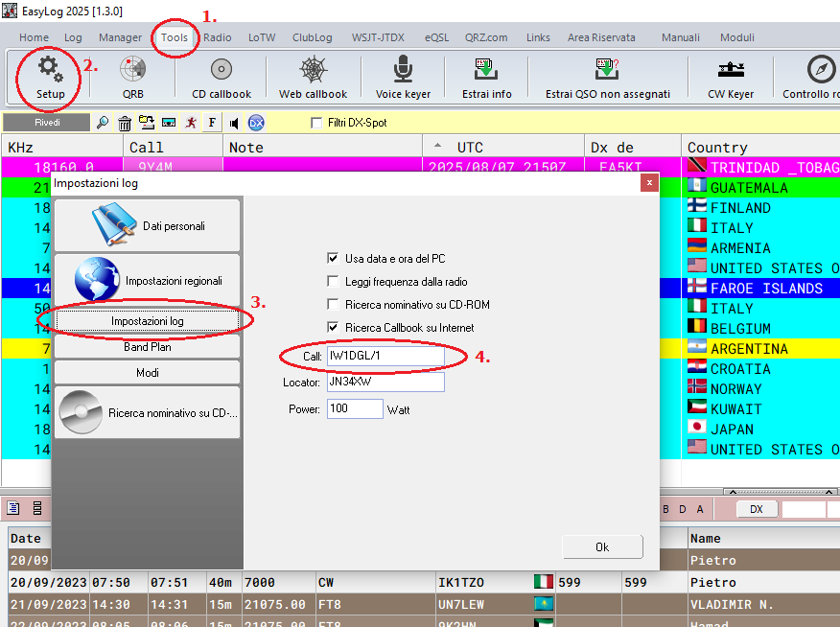
Task: Click the folder export icon in spot toolbar
Action: 147,123
